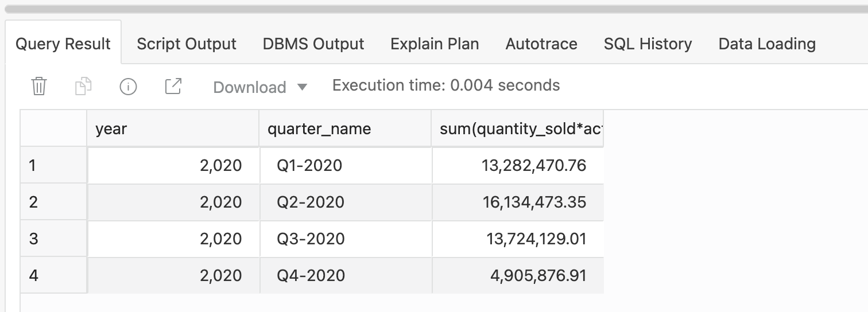Show query info via circled i icon
Screen dimensions: 868x312
[x=128, y=87]
